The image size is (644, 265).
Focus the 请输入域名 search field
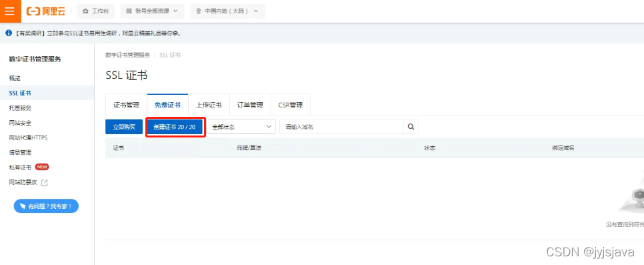click(341, 127)
